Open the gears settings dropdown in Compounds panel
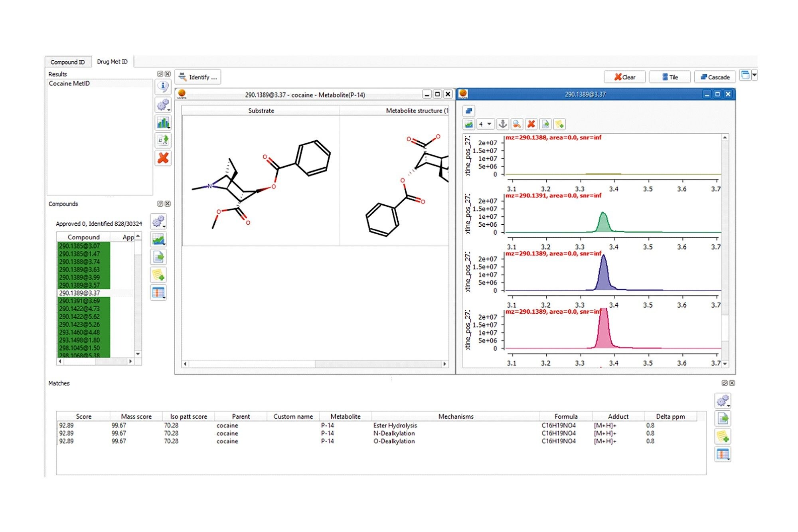Image resolution: width=798 pixels, height=532 pixels. click(x=158, y=221)
